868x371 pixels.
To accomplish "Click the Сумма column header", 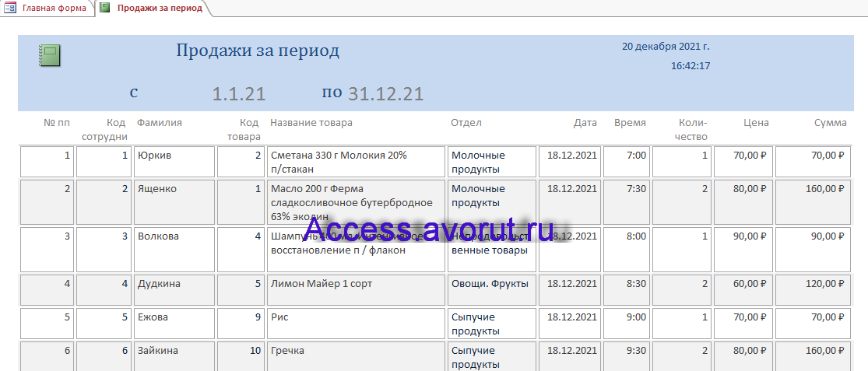I will click(x=830, y=123).
